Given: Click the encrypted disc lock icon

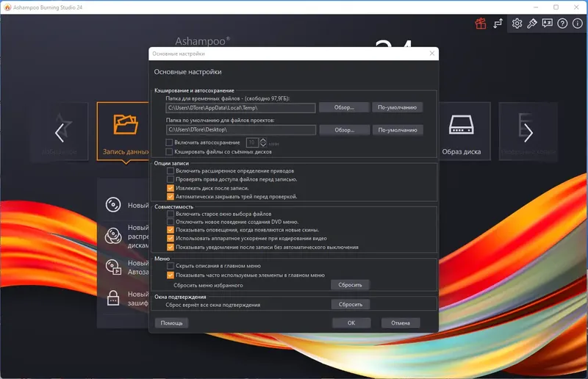Looking at the screenshot, I should pyautogui.click(x=113, y=298).
